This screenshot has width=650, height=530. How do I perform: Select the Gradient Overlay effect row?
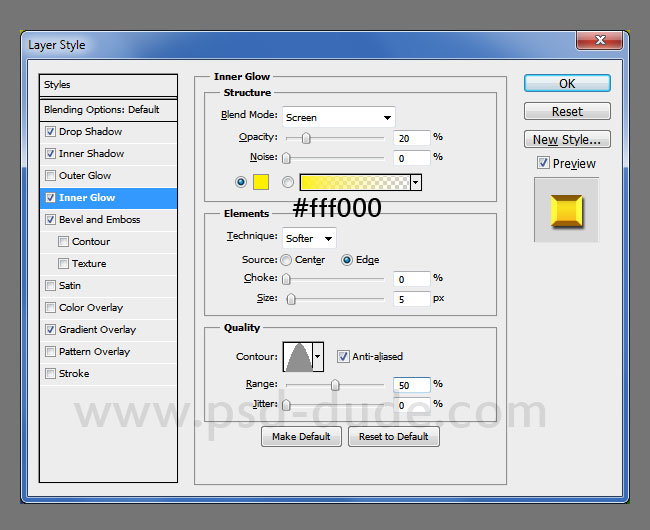coord(108,329)
